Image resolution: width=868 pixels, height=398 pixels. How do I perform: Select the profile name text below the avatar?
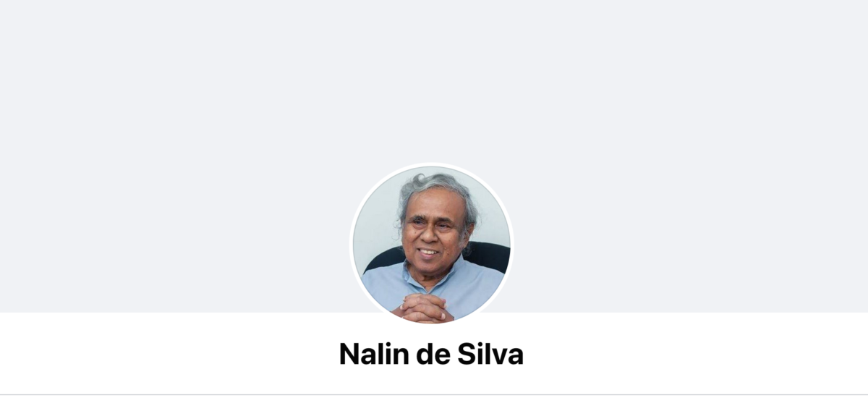point(431,354)
